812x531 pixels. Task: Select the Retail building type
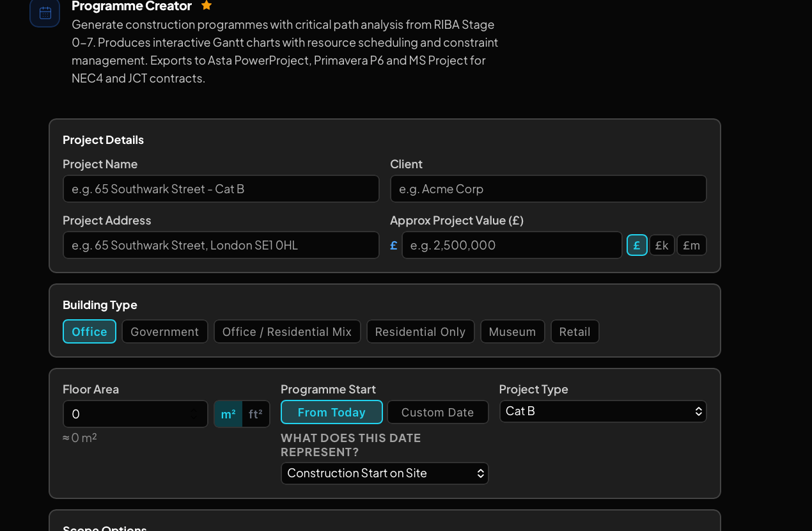pos(575,331)
